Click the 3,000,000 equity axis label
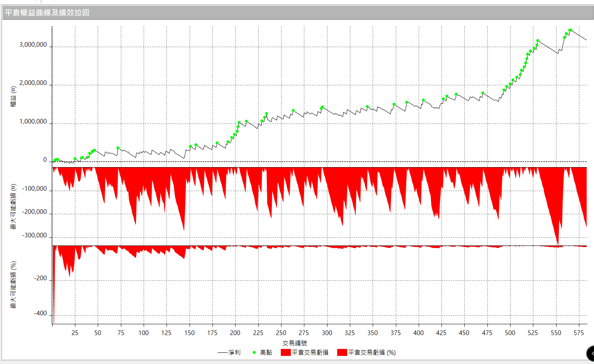This screenshot has height=364, width=594. pos(33,45)
